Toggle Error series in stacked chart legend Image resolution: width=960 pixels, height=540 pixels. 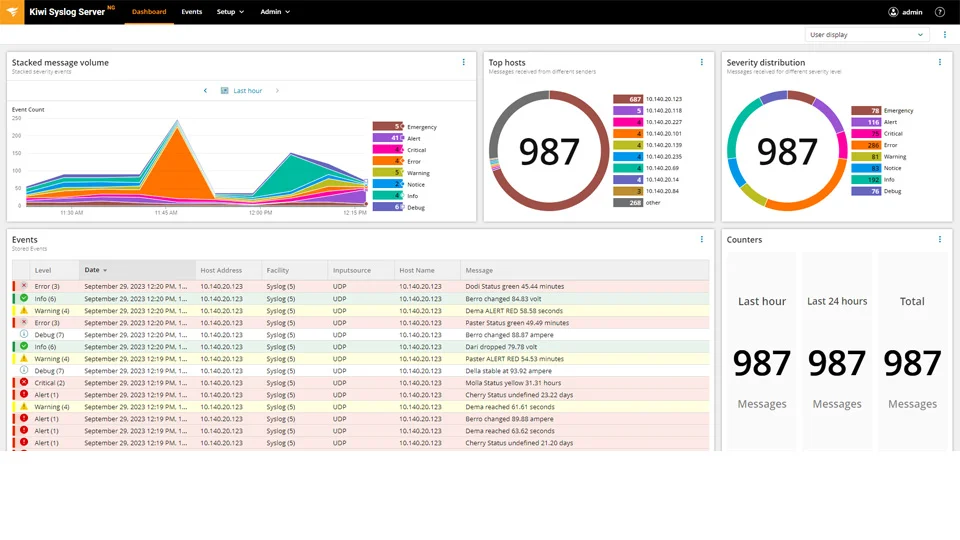(388, 161)
